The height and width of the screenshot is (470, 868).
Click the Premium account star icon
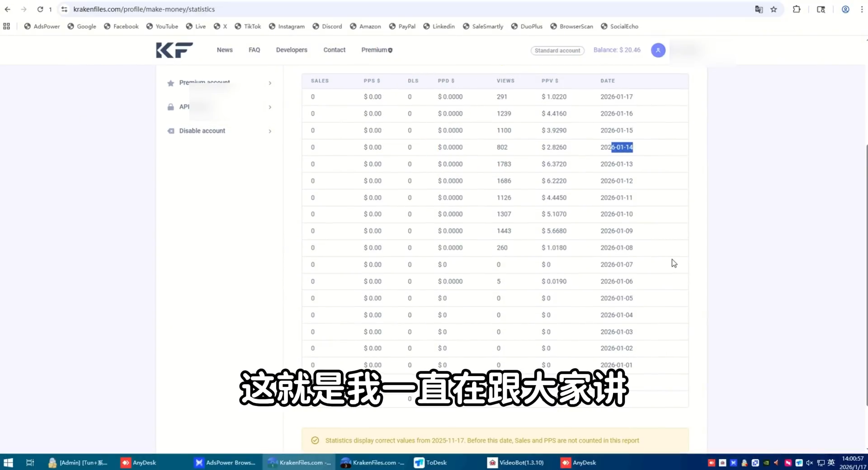(170, 83)
